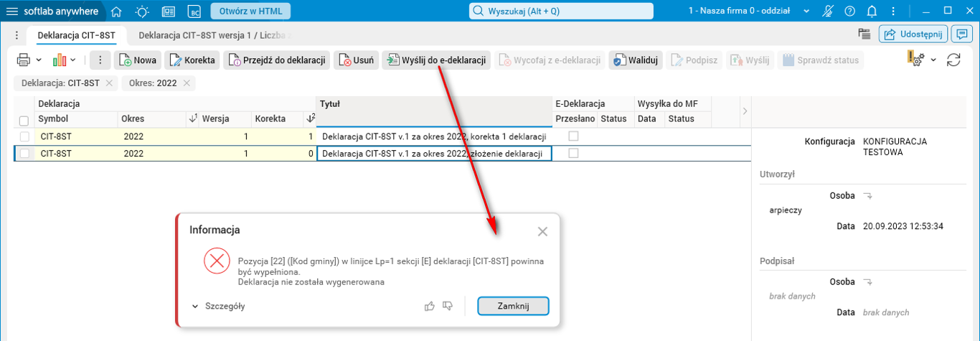Click the BC icon in header
980x341 pixels.
click(194, 11)
